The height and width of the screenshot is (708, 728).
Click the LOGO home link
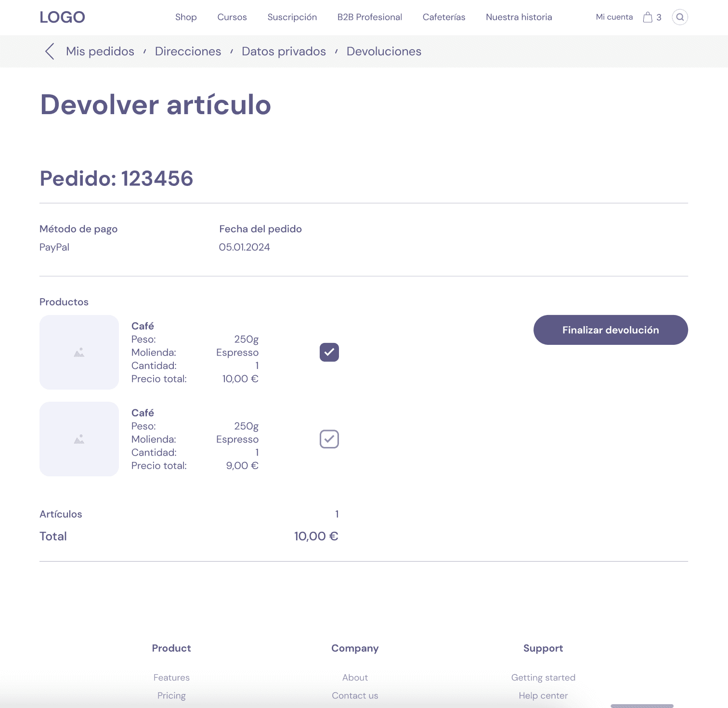(x=62, y=17)
